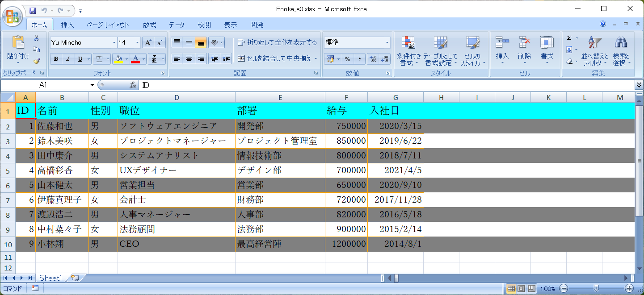Undo the last action
644x295 pixels.
pos(44,10)
